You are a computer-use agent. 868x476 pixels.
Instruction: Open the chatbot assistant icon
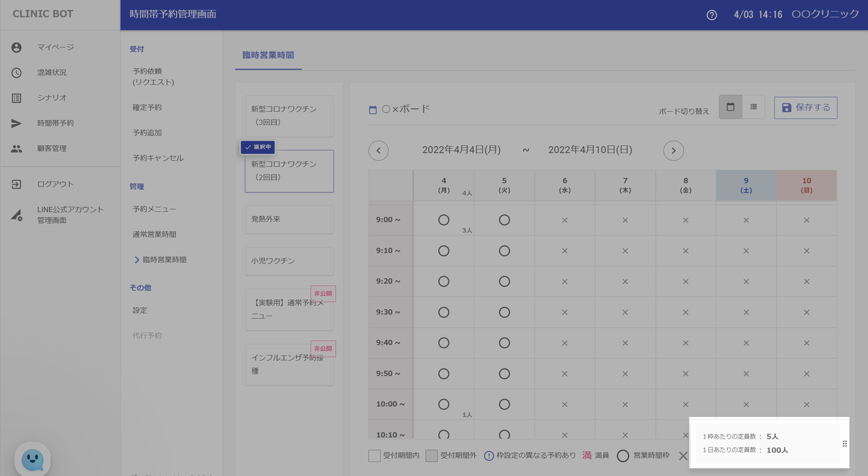(x=33, y=460)
